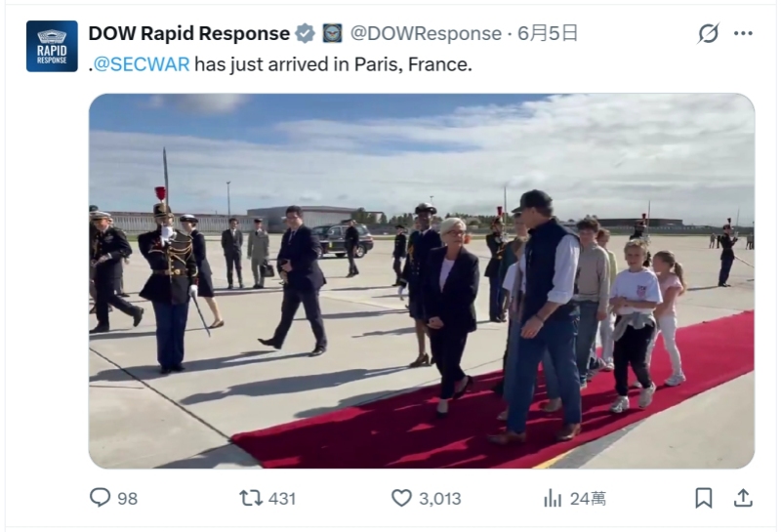Click the blue verified checkmark badge

pos(305,33)
